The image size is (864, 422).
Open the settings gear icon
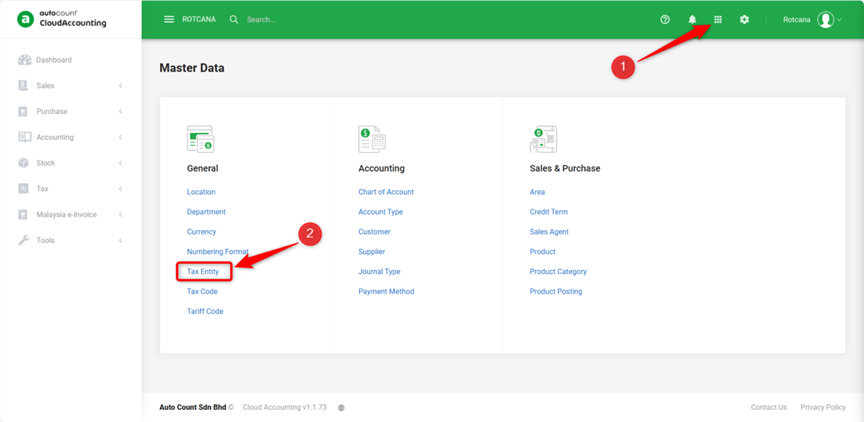744,19
